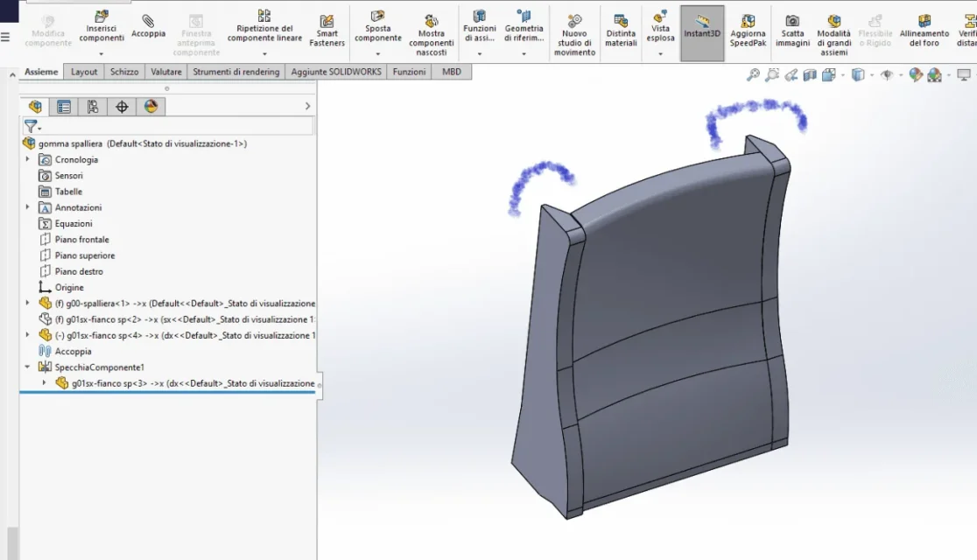Image resolution: width=977 pixels, height=560 pixels.
Task: Expand g01sx-fianco sp<3> node
Action: coord(44,382)
